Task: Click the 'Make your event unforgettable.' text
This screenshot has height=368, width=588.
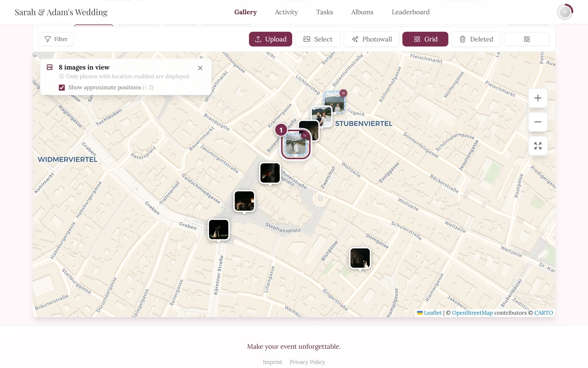Action: point(294,347)
